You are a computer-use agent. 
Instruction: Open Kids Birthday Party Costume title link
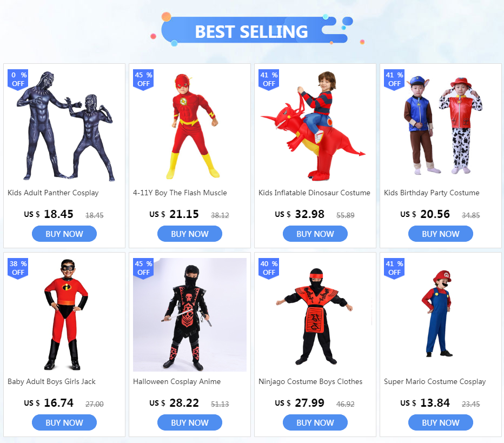click(432, 193)
